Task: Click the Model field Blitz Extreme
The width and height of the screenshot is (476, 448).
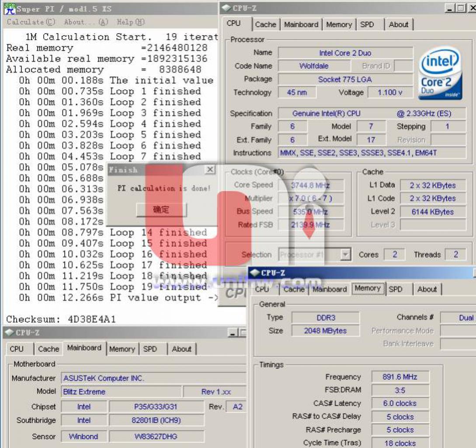Action: (x=122, y=392)
